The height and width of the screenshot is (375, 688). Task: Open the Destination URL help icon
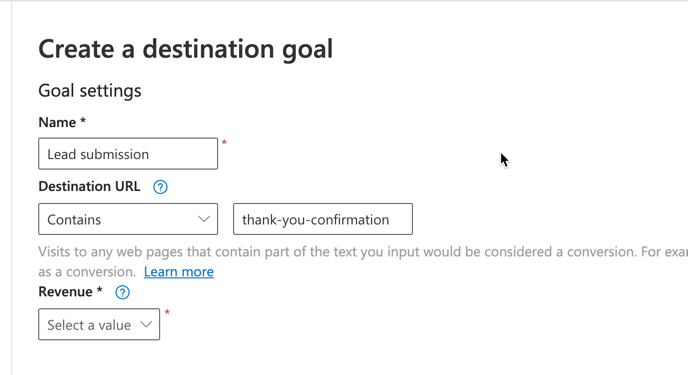[160, 187]
